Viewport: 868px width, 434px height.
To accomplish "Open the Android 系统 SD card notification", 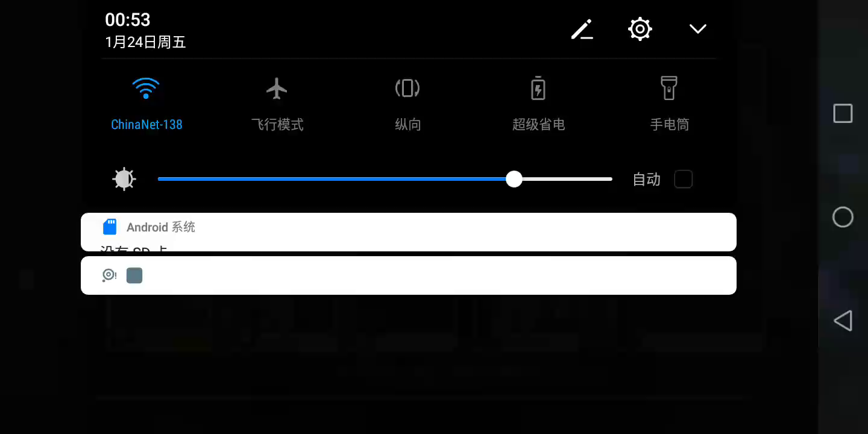I will [409, 232].
